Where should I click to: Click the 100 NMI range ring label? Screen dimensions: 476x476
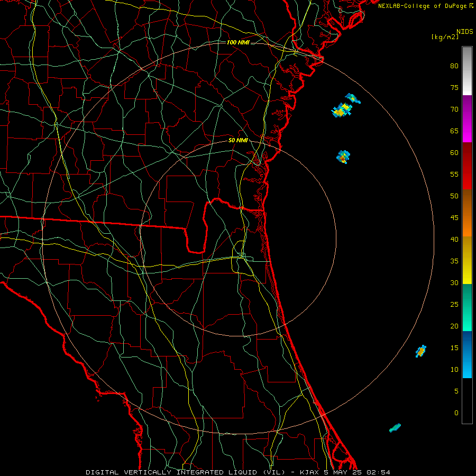(x=238, y=42)
